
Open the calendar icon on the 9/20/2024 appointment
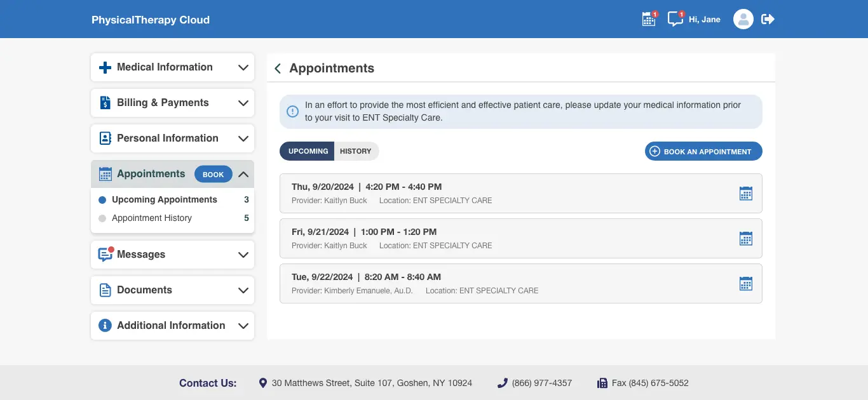[x=745, y=193]
